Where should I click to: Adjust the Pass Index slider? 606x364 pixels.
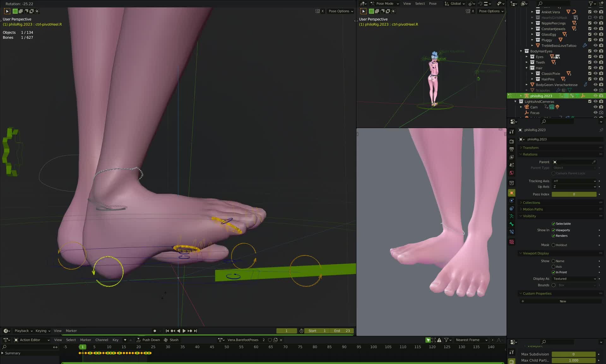pyautogui.click(x=574, y=194)
